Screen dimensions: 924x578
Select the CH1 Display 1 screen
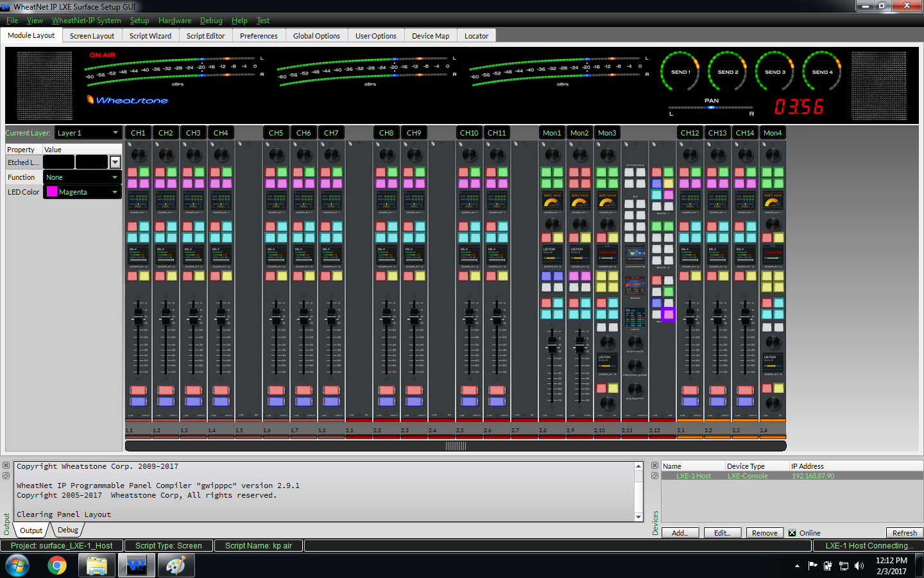coord(138,200)
